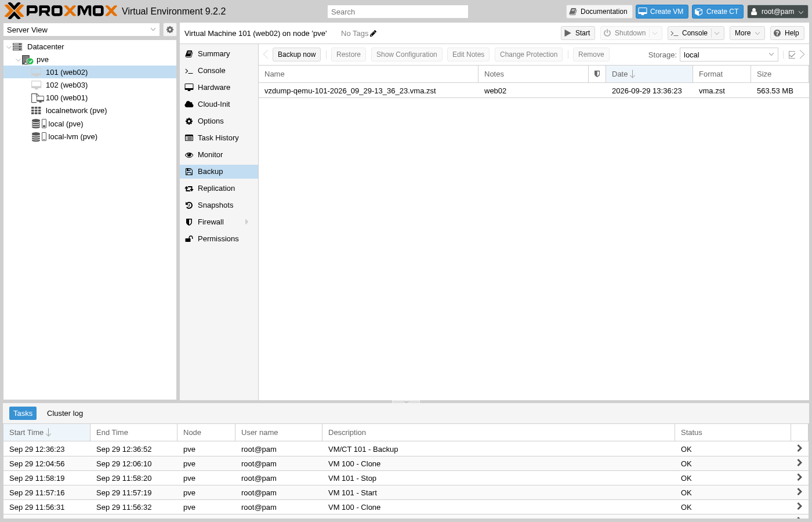Select 102 (web03) in the tree
Image resolution: width=812 pixels, height=522 pixels.
click(90, 85)
